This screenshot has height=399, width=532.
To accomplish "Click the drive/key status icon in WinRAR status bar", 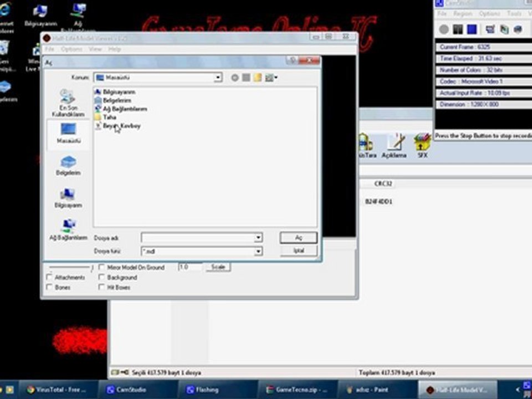I will (120, 372).
